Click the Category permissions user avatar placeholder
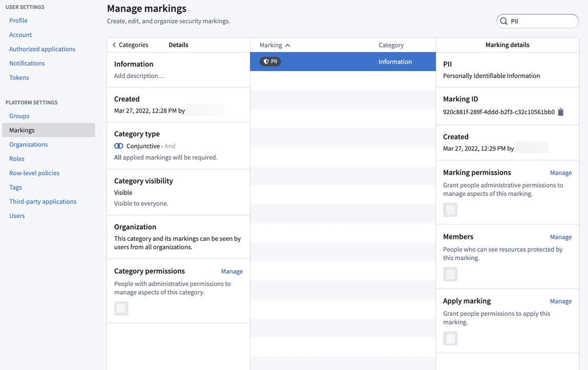Image resolution: width=588 pixels, height=370 pixels. [x=121, y=309]
